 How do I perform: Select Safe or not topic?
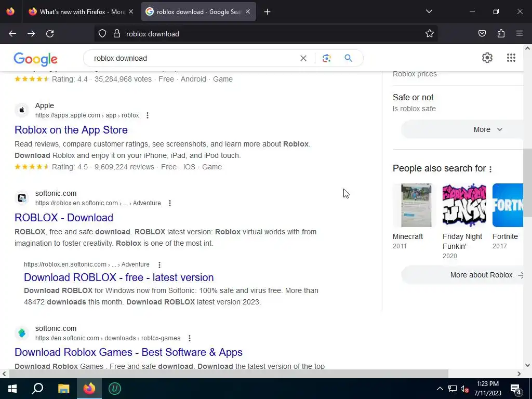(413, 98)
